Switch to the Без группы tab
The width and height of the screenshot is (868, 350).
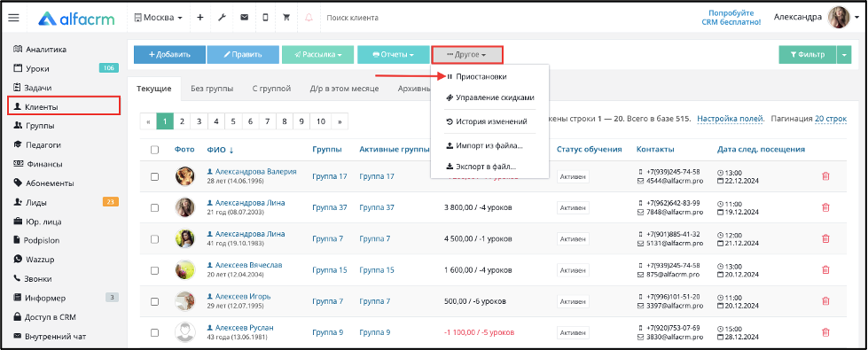tap(212, 89)
